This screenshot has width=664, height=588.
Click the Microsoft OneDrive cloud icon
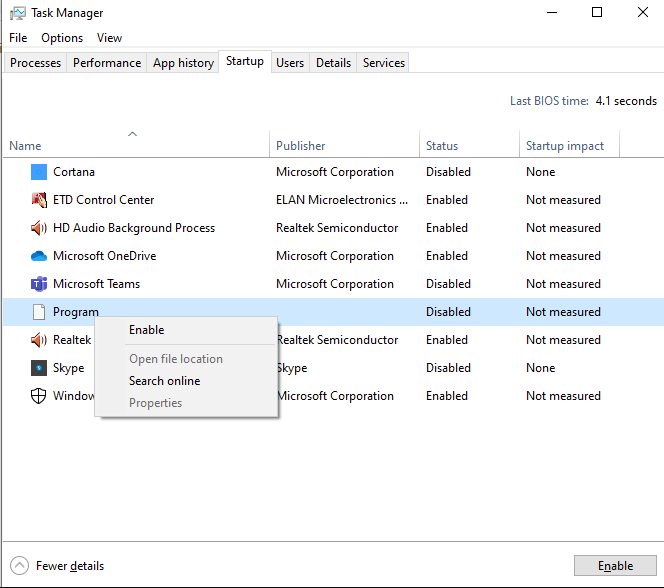(x=39, y=256)
